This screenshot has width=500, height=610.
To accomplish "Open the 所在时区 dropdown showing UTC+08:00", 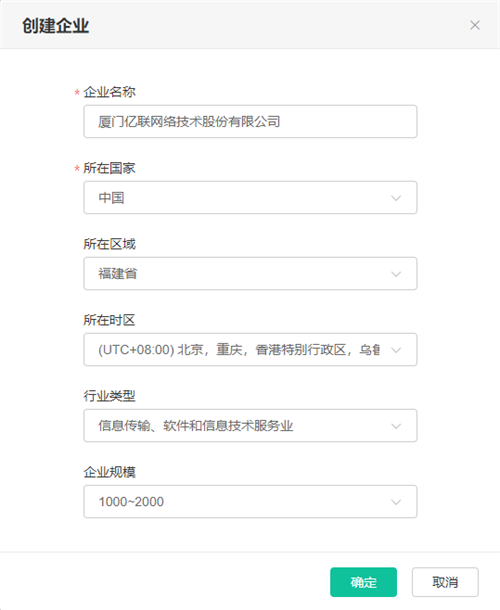I will pos(250,349).
